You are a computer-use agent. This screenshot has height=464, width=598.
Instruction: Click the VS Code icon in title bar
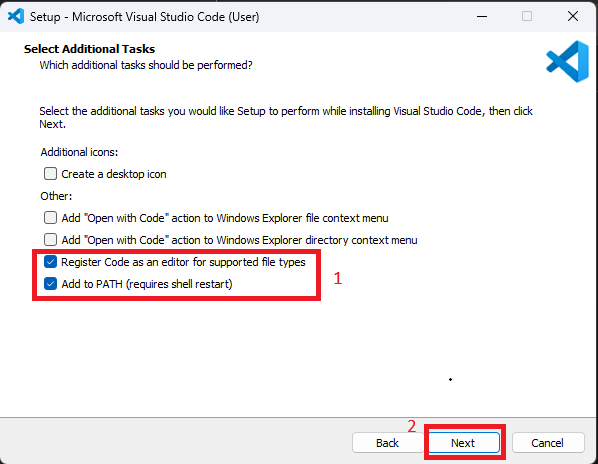(x=16, y=16)
